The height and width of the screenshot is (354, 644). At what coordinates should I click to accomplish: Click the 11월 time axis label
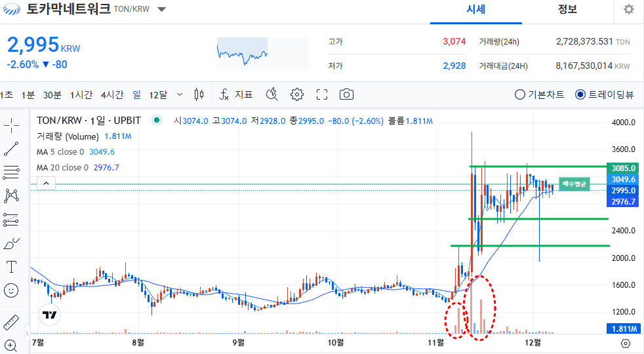tap(435, 342)
